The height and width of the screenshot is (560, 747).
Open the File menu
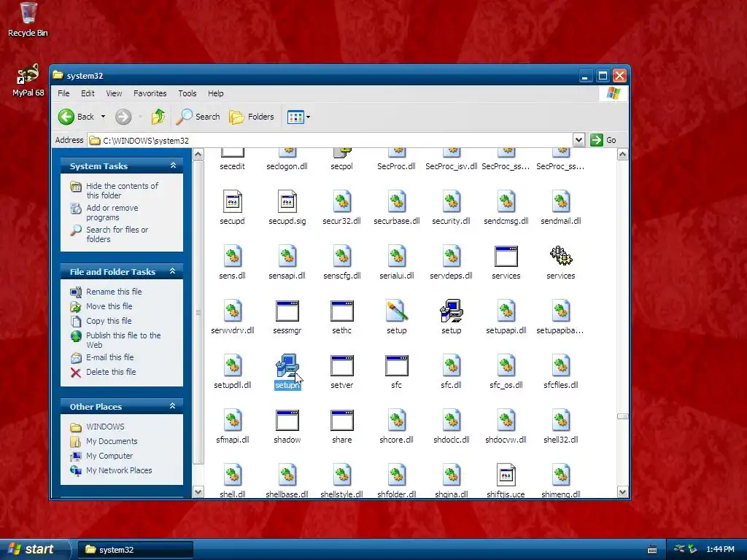tap(63, 93)
